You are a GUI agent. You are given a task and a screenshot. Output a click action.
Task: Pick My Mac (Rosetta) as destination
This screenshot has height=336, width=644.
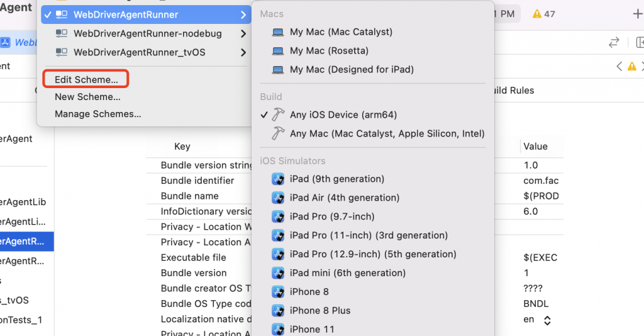coord(329,50)
